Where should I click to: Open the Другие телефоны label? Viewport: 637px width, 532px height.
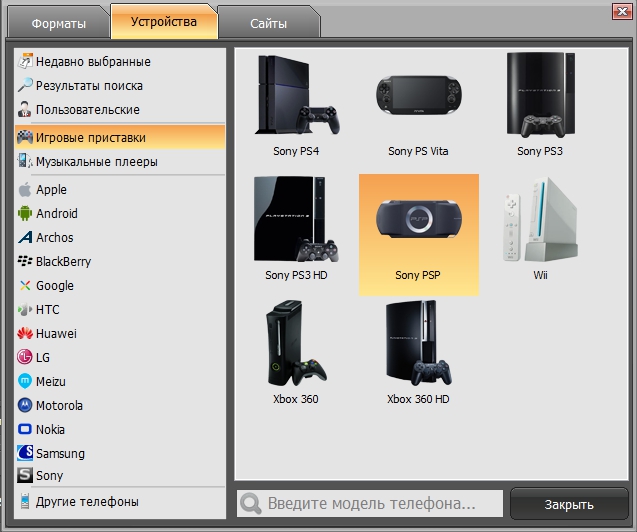pos(87,502)
